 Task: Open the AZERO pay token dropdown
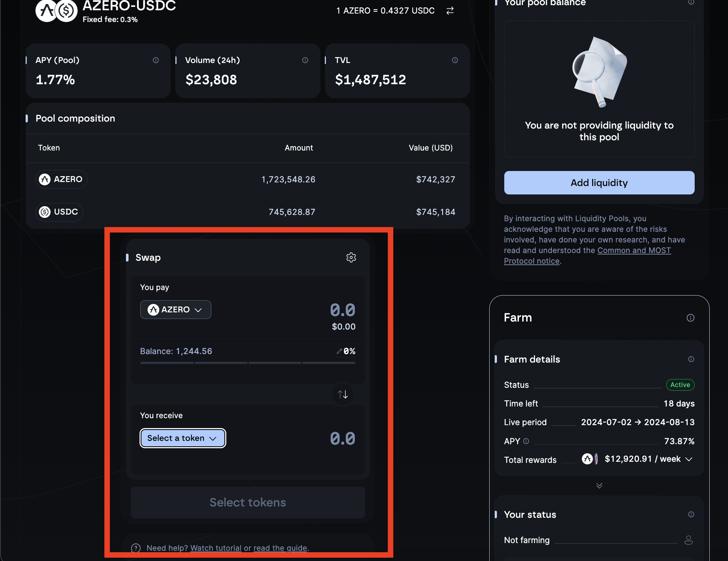175,309
